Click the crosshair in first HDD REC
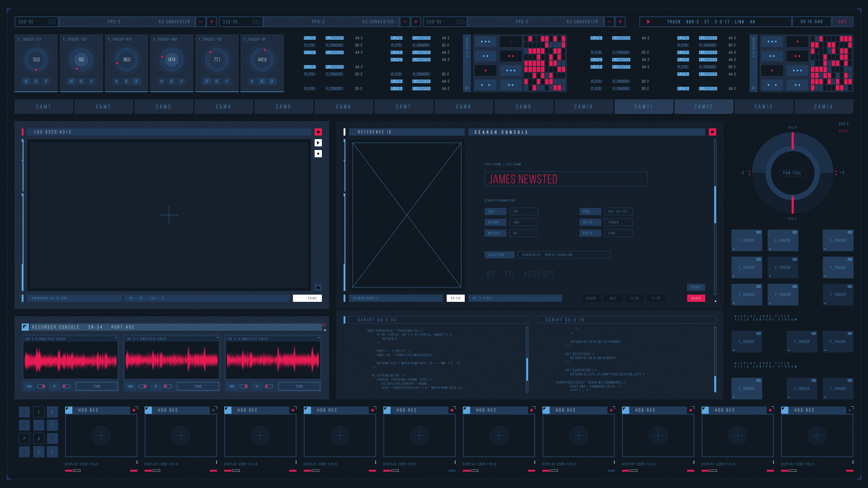This screenshot has width=868, height=488. [101, 436]
